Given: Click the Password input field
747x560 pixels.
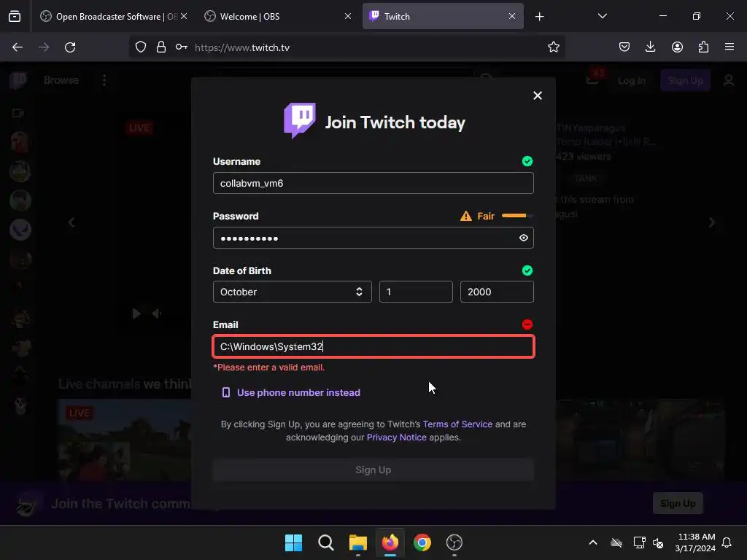Looking at the screenshot, I should point(373,238).
